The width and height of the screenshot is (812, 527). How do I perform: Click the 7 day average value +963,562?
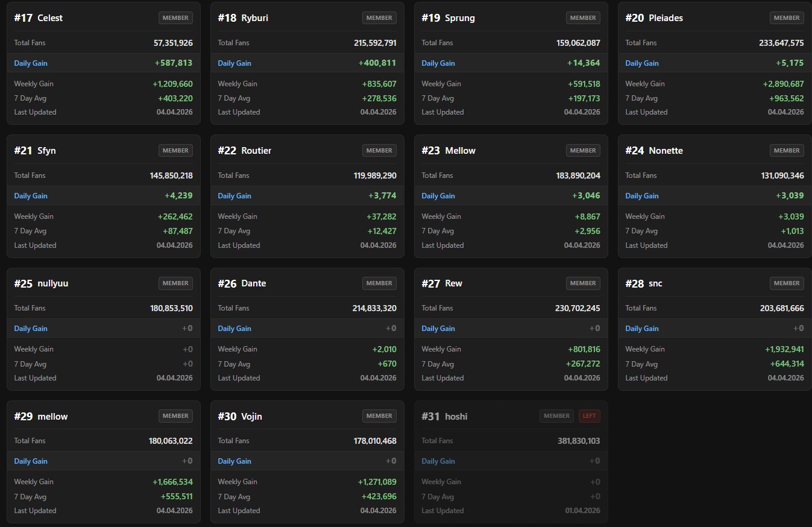coord(787,98)
